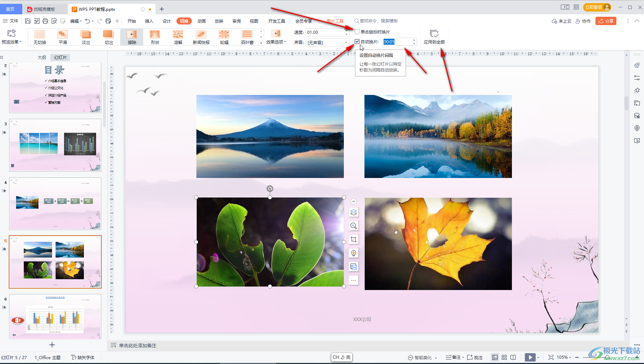Choose the 形状 shape transition
This screenshot has height=364, width=644.
(x=155, y=37)
